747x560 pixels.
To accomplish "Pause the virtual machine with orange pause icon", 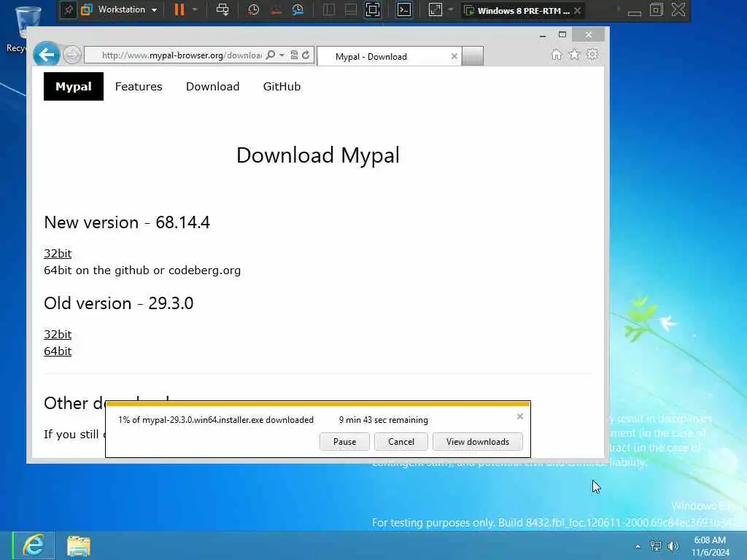I will 179,10.
